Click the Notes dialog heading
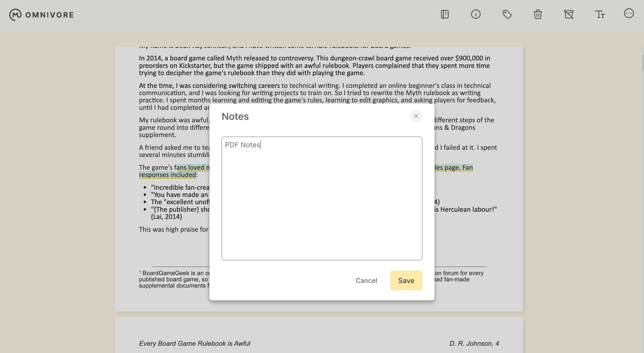The height and width of the screenshot is (353, 644). [x=235, y=116]
